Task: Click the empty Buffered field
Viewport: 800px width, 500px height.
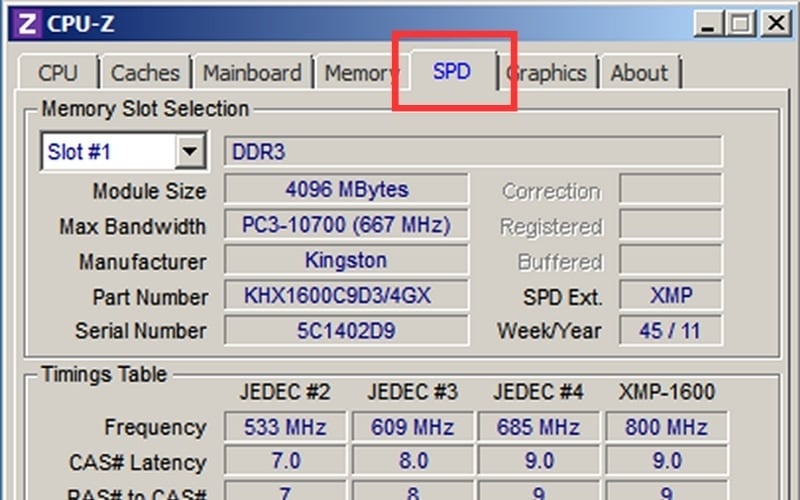Action: click(671, 260)
